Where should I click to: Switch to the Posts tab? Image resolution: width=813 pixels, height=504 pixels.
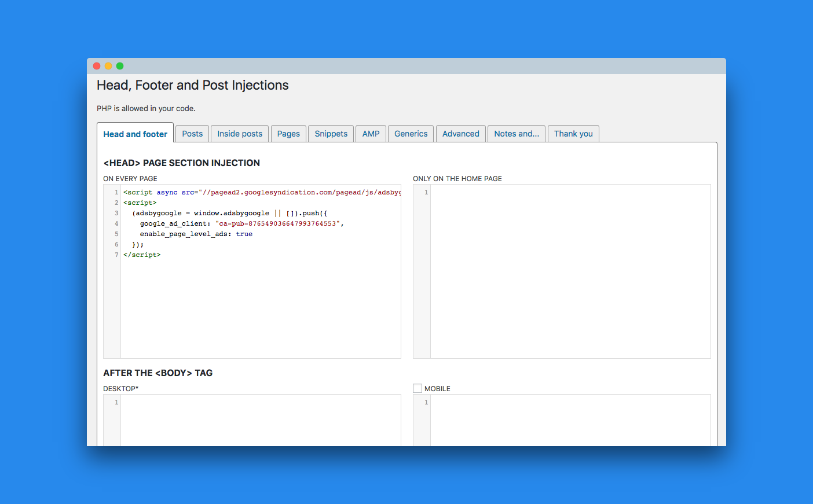tap(192, 134)
